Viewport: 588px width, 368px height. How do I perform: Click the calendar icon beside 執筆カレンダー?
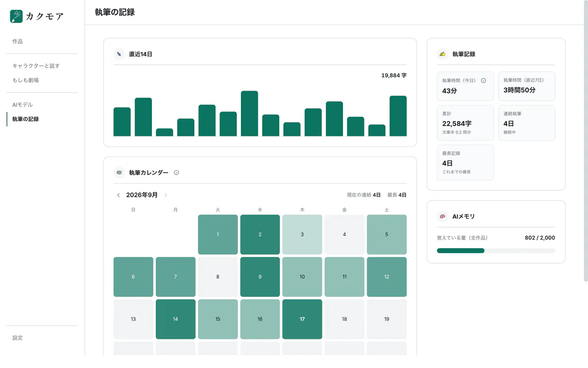tap(120, 173)
